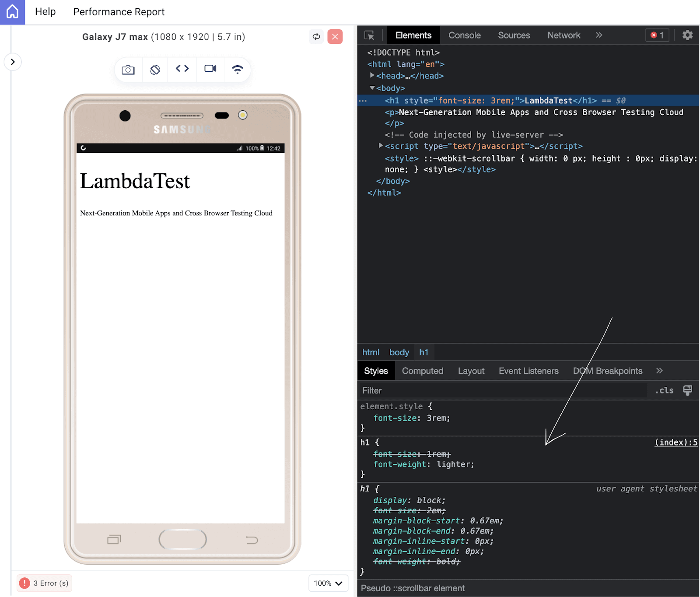Viewport: 700px width, 597px height.
Task: Start screen recording with the video icon
Action: click(x=210, y=69)
